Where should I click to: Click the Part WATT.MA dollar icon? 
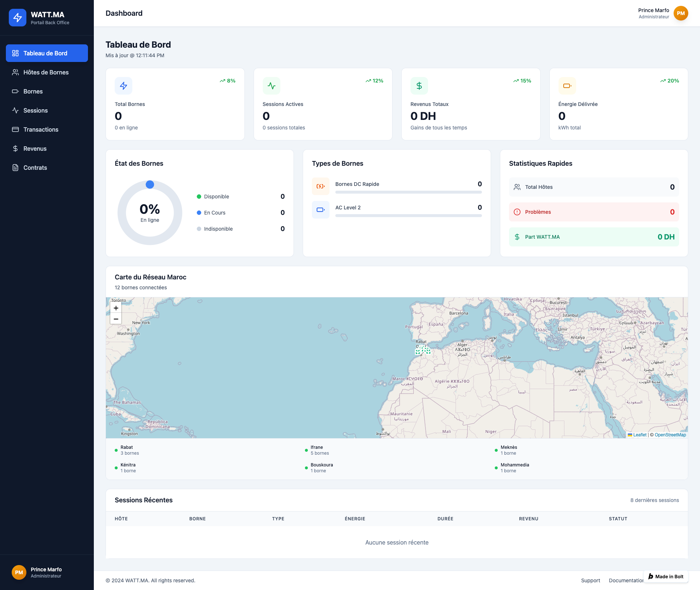point(517,237)
